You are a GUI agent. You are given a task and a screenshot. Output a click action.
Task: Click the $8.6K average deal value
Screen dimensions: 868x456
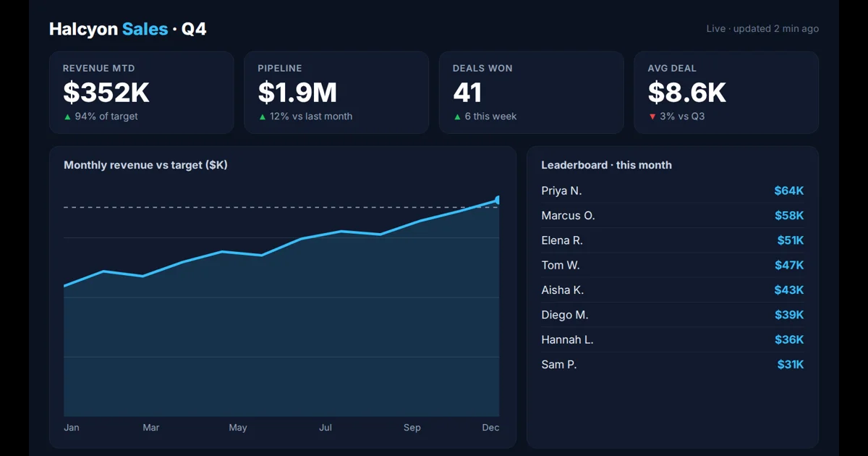[687, 93]
